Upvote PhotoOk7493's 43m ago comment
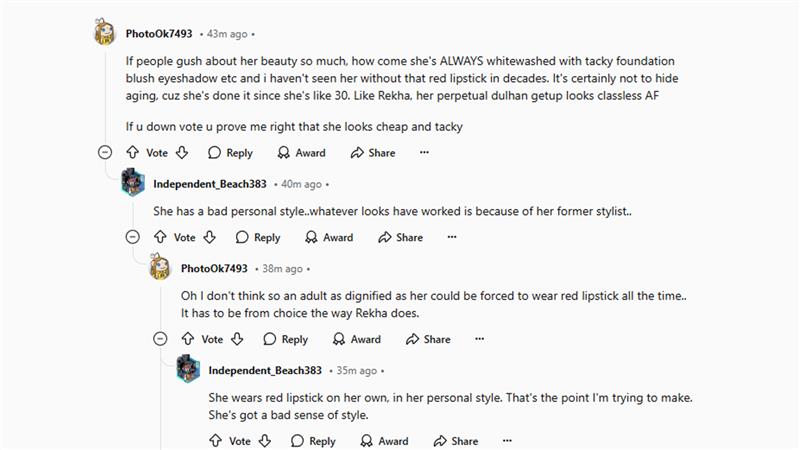The height and width of the screenshot is (450, 800). [x=133, y=152]
